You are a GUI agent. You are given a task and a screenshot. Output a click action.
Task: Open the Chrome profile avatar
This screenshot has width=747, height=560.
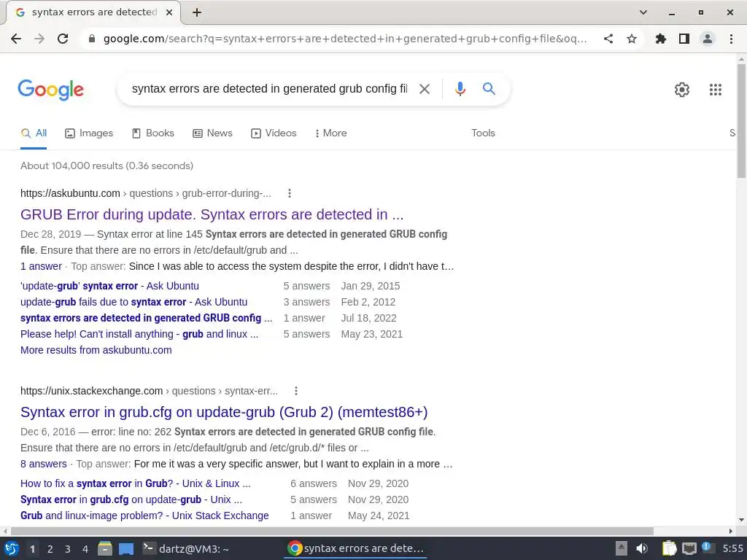708,39
